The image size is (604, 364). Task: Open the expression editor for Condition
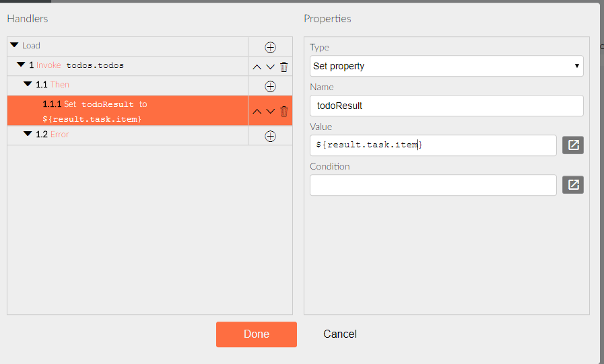click(x=573, y=185)
